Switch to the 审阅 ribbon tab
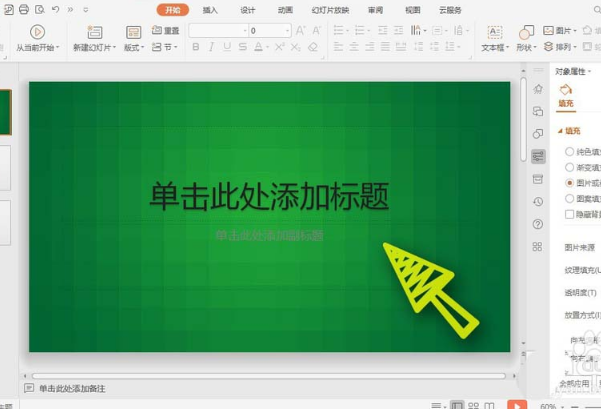Viewport: 601px width, 409px height. pos(375,10)
